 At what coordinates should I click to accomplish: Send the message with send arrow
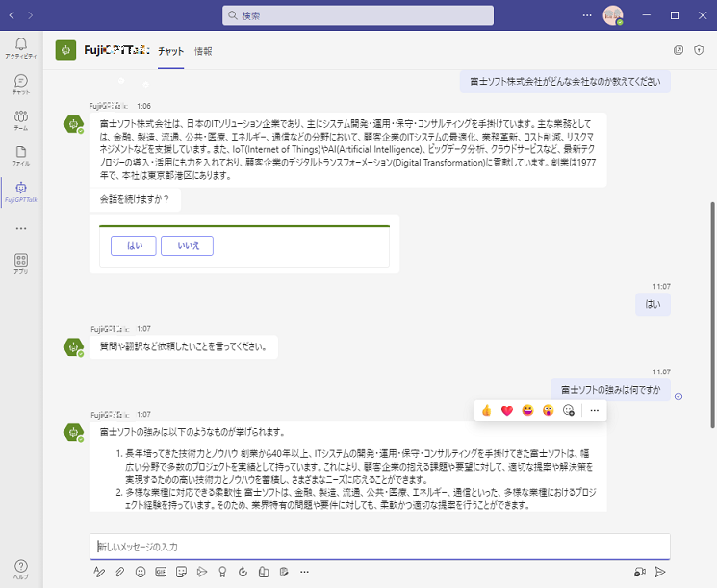(660, 572)
